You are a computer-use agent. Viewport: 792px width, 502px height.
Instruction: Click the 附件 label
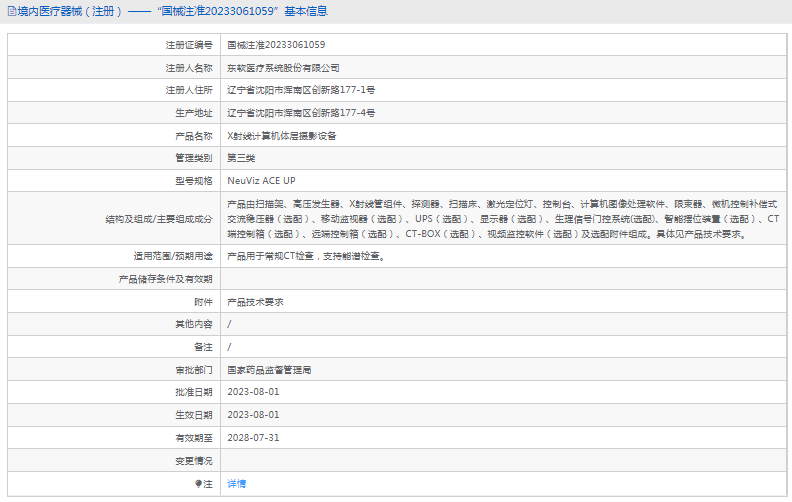coord(203,302)
